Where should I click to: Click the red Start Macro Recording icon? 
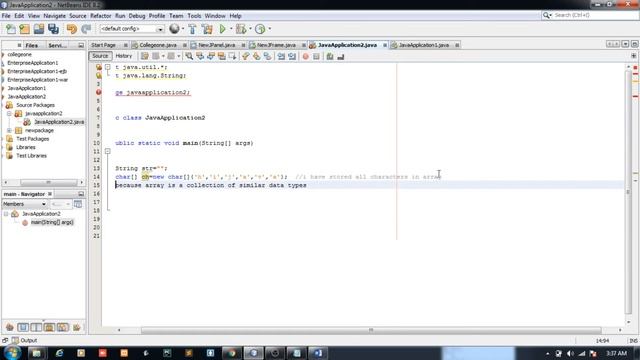[305, 57]
